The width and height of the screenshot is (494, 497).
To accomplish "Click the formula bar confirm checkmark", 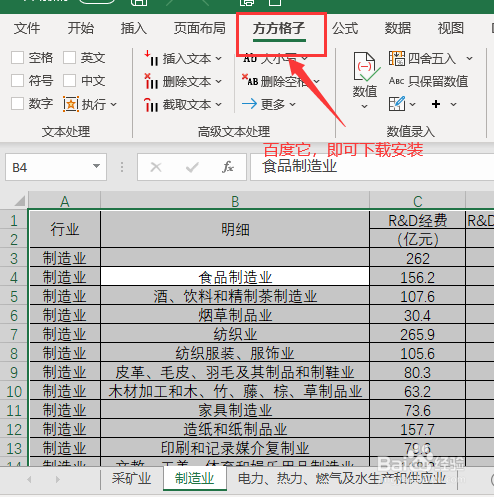I will [192, 167].
